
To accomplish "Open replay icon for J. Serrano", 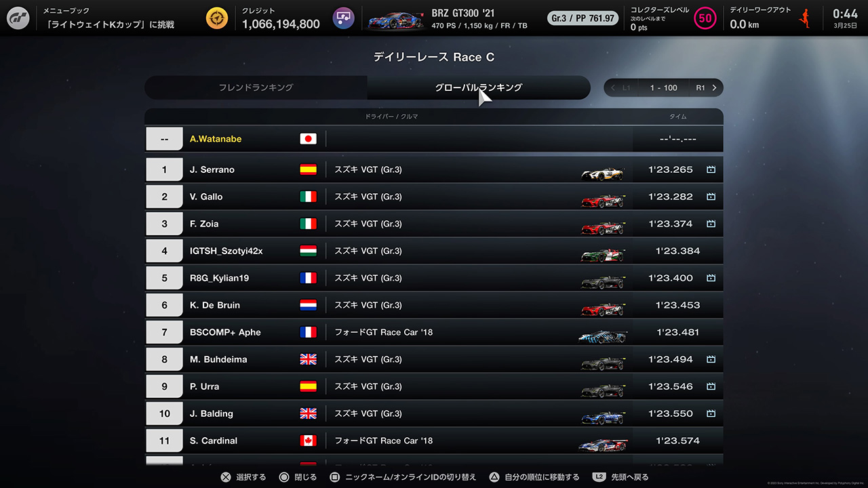I will [x=711, y=169].
